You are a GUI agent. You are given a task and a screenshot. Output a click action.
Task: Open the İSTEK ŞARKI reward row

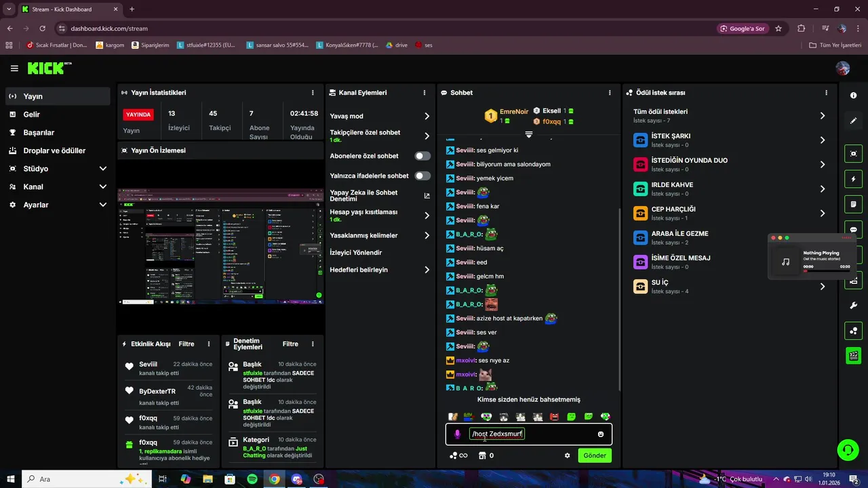[x=730, y=140]
